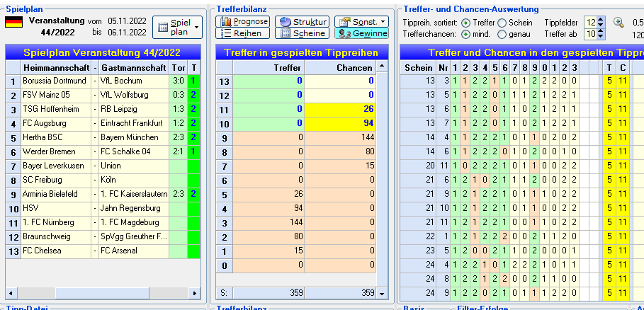The height and width of the screenshot is (310, 644).
Task: Click the yellow Chancen cell showing 94
Action: pos(340,123)
